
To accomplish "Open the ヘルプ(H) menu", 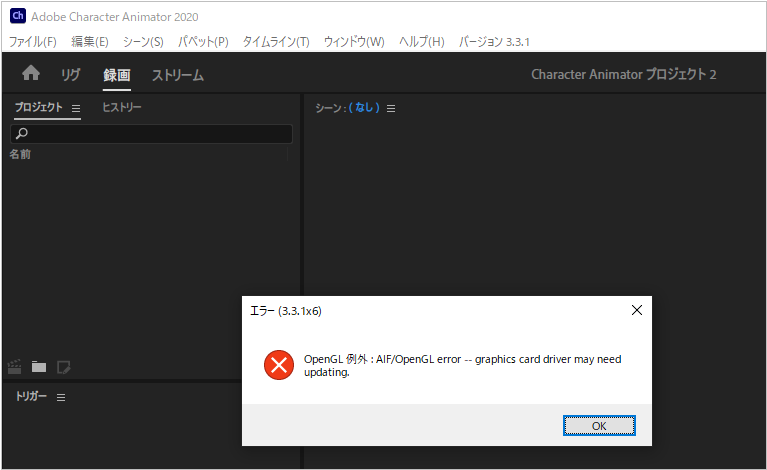I will coord(422,42).
